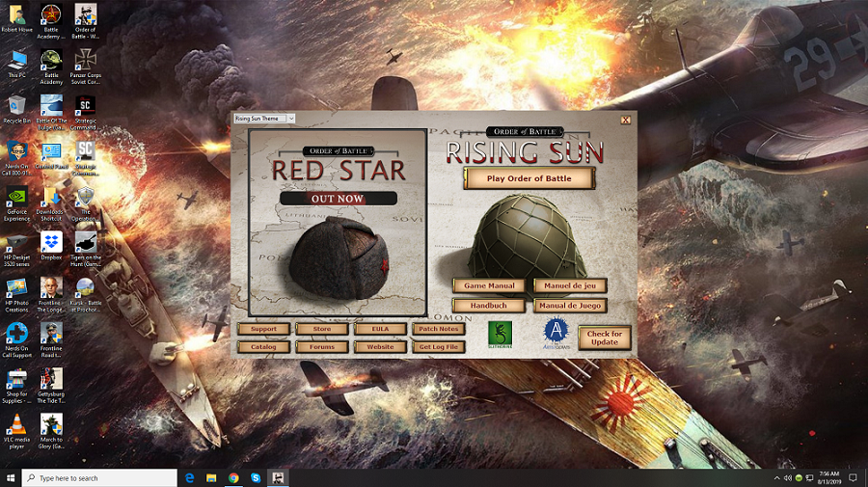Viewport: 868px width, 487px height.
Task: Open the taskbar clock and date
Action: coord(828,477)
